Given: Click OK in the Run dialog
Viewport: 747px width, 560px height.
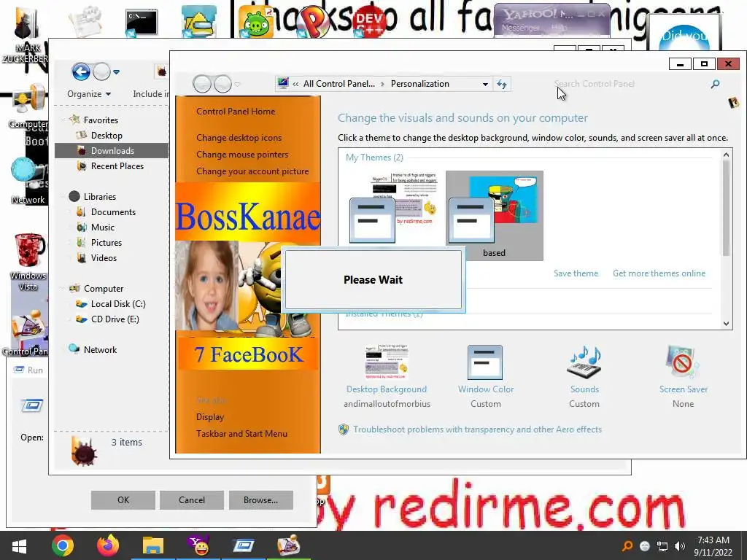Looking at the screenshot, I should coord(123,500).
